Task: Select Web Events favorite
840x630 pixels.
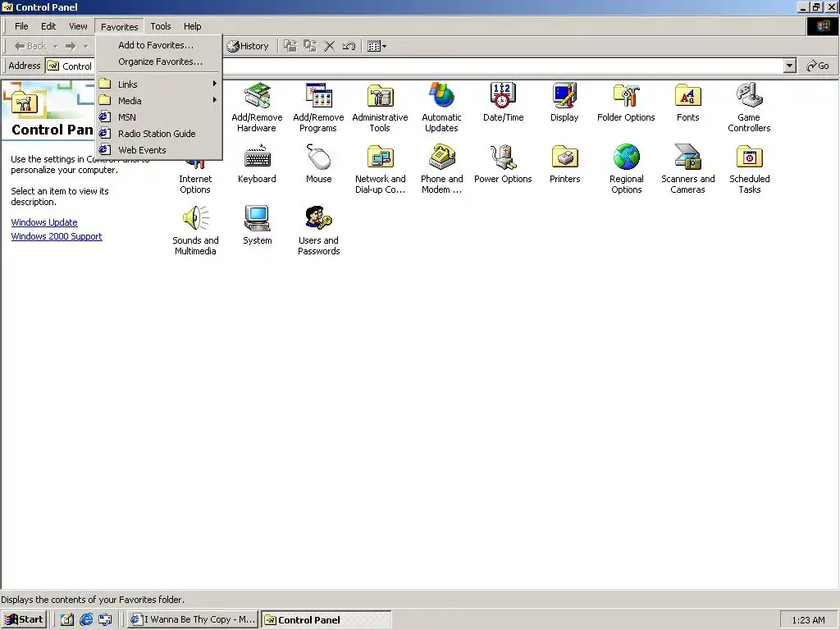Action: coord(159,150)
